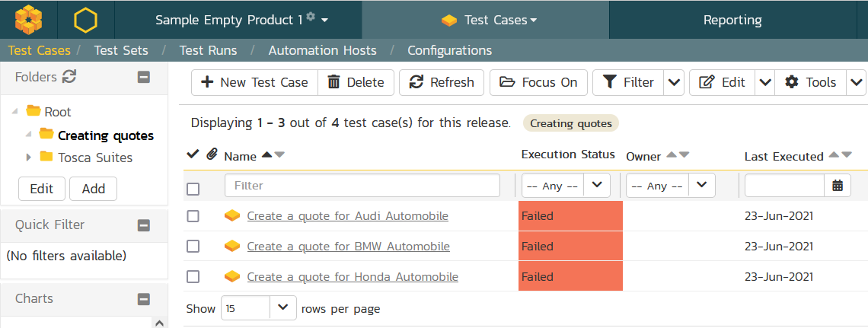
Task: Open Create a quote for Honda Automobile
Action: (353, 277)
